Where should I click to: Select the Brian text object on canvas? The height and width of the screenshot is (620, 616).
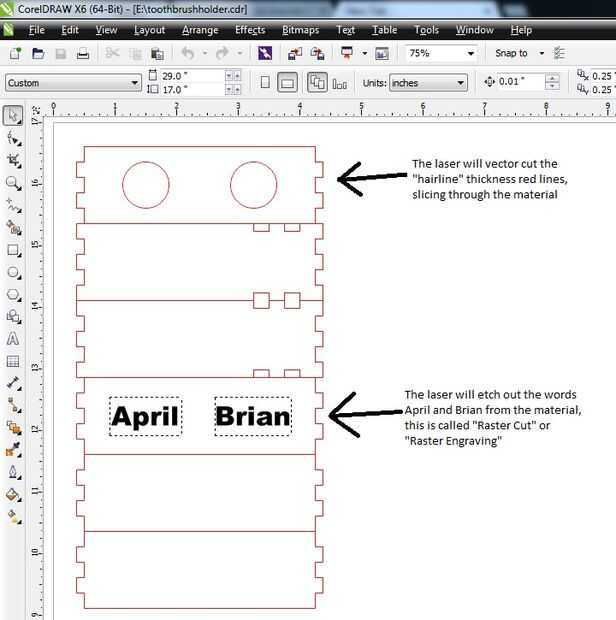(x=253, y=416)
